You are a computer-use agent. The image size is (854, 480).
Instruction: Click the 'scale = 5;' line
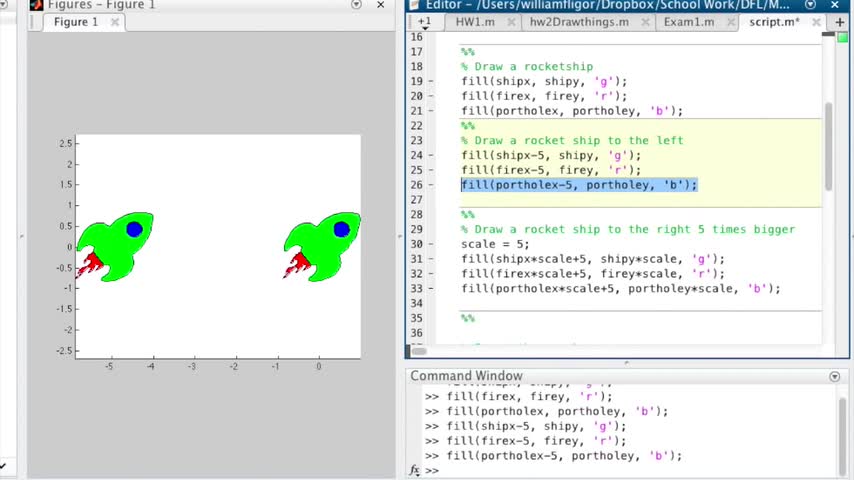pyautogui.click(x=495, y=244)
